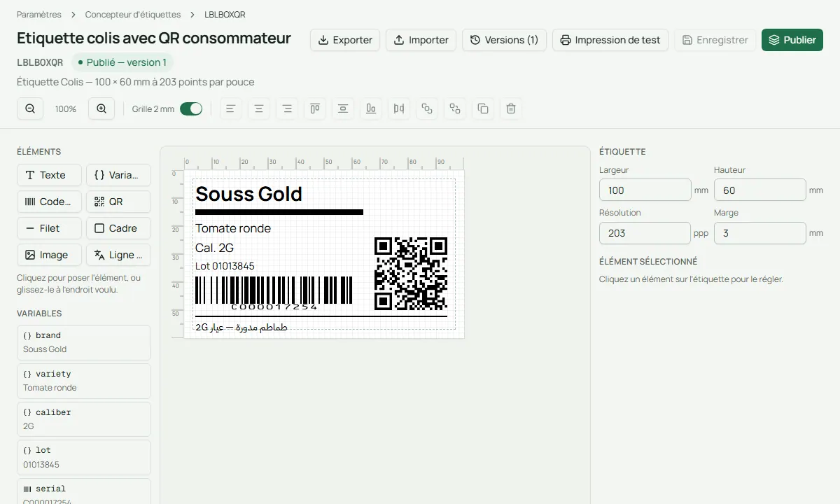The width and height of the screenshot is (840, 504).
Task: Duplicate the selected element
Action: (x=483, y=108)
